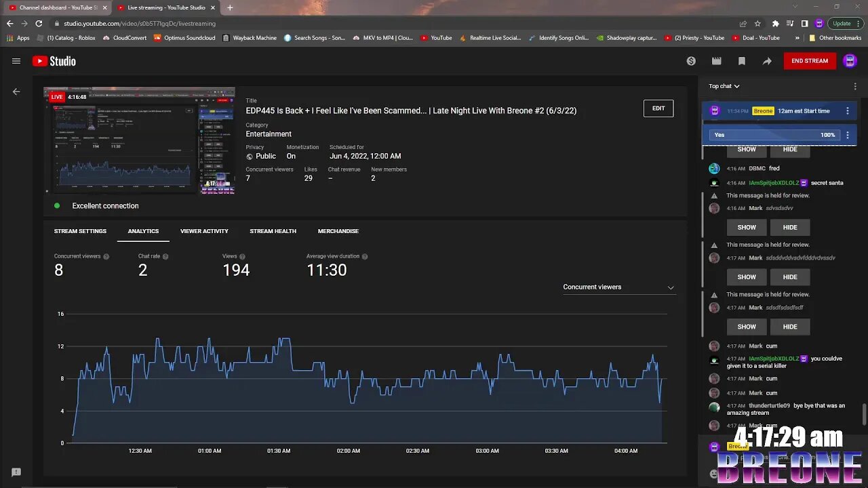
Task: Reload the page with browser refresh icon
Action: coord(39,23)
